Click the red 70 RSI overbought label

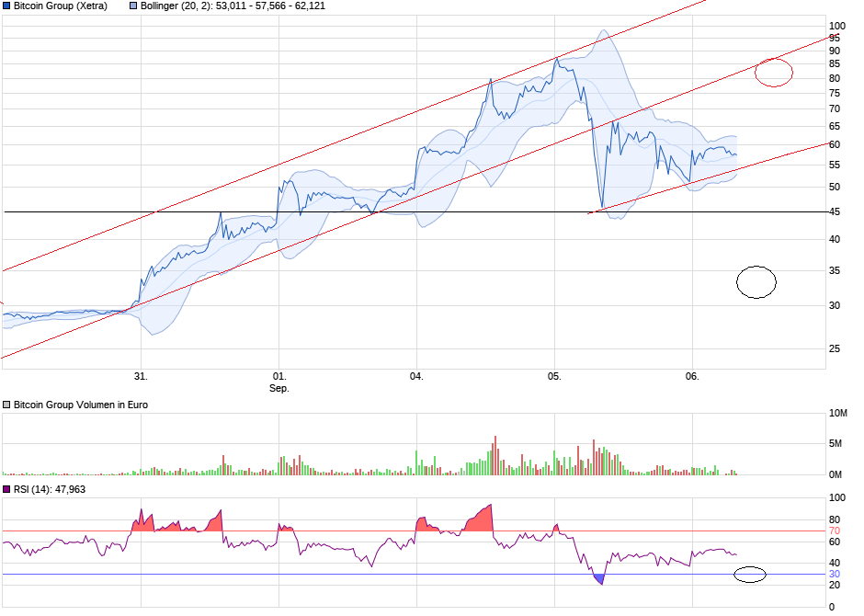[835, 531]
